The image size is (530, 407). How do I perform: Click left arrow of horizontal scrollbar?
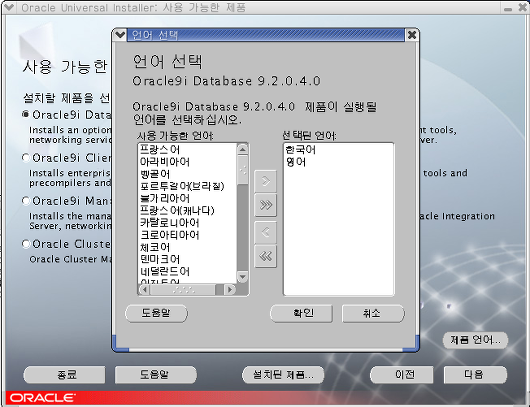145,290
